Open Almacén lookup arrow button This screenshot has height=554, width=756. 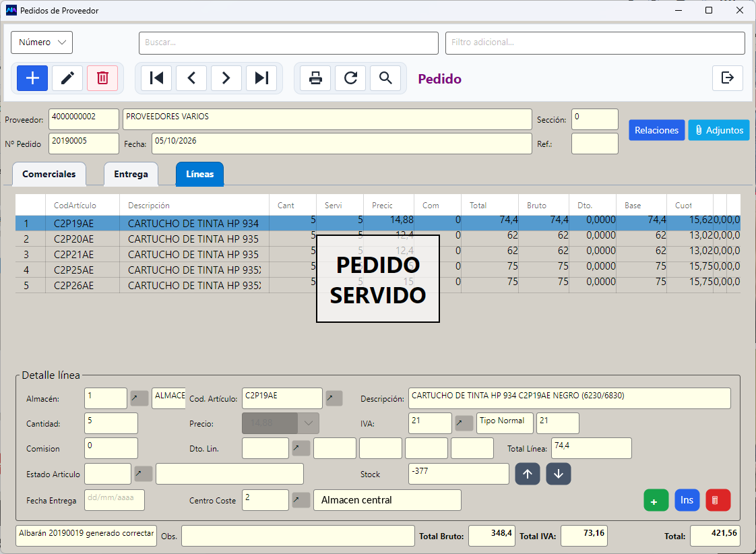tap(139, 398)
